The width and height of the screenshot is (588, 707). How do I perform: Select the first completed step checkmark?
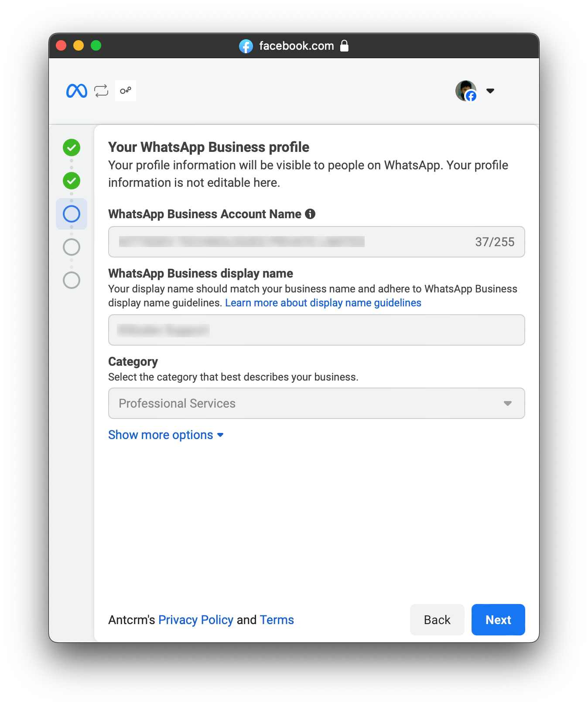72,148
